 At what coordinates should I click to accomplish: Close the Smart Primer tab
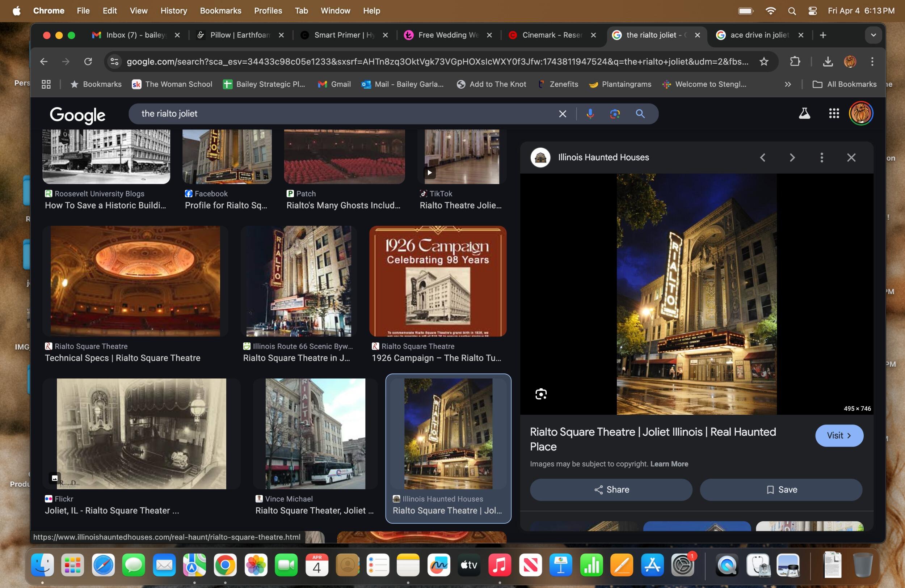(x=385, y=35)
